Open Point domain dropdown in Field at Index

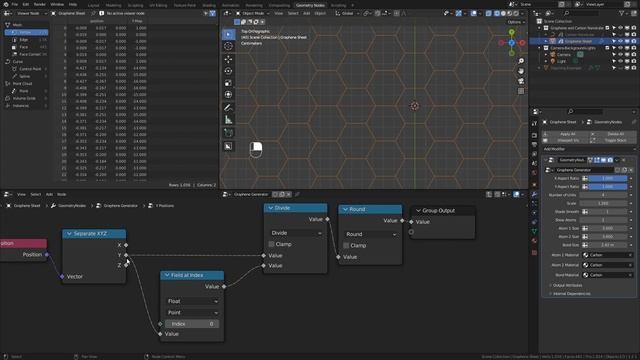point(192,313)
